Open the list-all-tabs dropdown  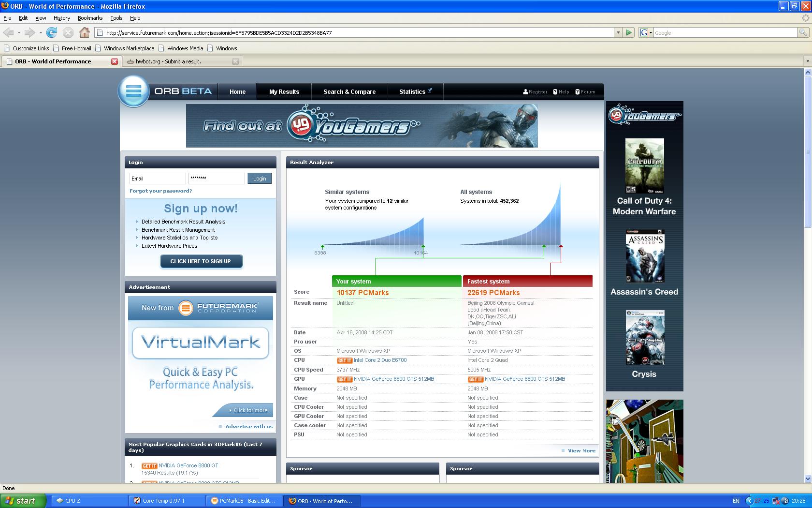coord(807,61)
